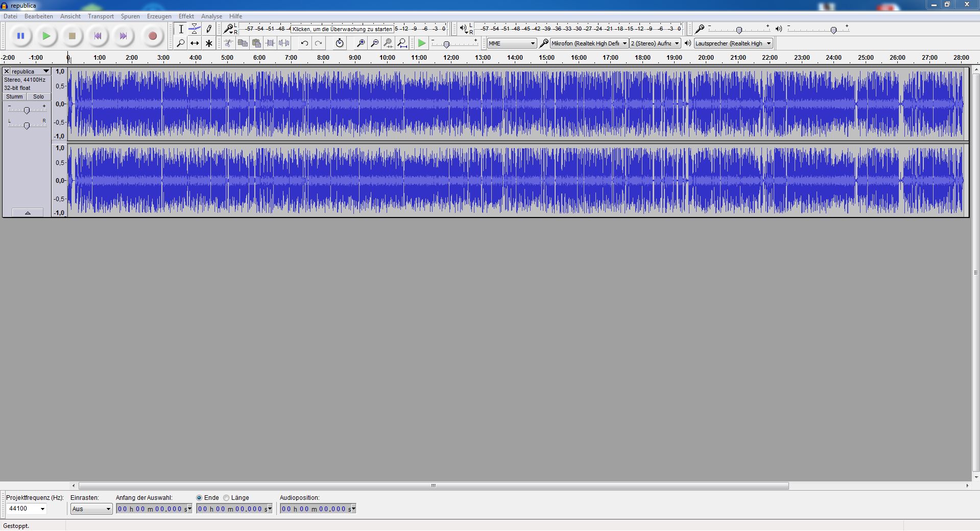
Task: Select the Ende radio button
Action: [x=199, y=498]
